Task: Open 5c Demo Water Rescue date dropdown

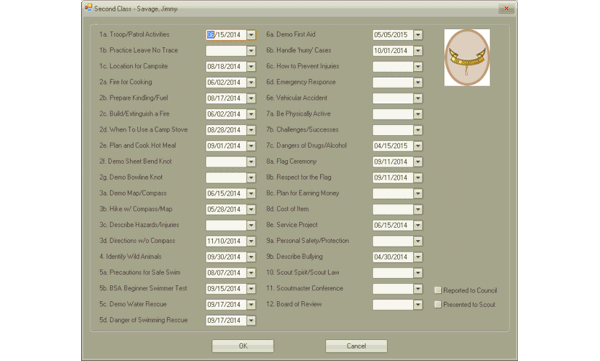Action: pyautogui.click(x=251, y=305)
